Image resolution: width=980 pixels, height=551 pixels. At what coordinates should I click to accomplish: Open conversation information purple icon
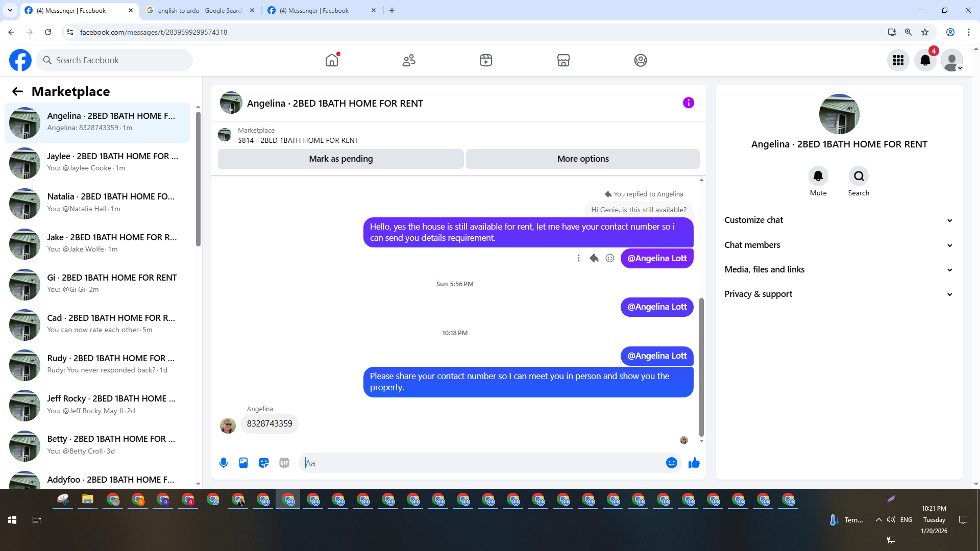click(689, 103)
